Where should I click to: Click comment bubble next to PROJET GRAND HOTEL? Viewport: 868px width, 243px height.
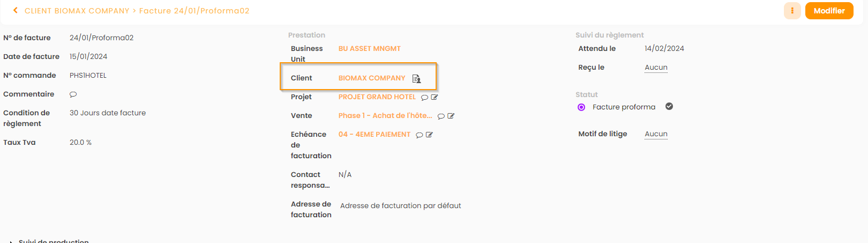[x=424, y=98]
